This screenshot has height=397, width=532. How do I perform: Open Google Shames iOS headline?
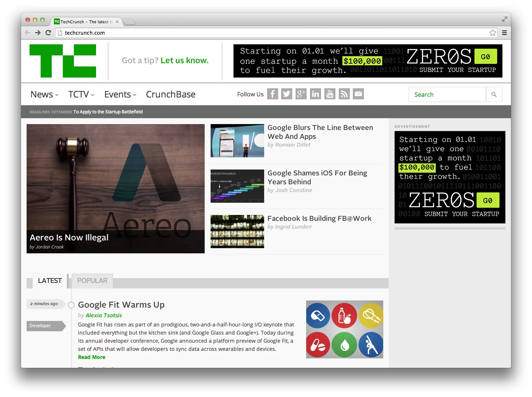(x=317, y=177)
